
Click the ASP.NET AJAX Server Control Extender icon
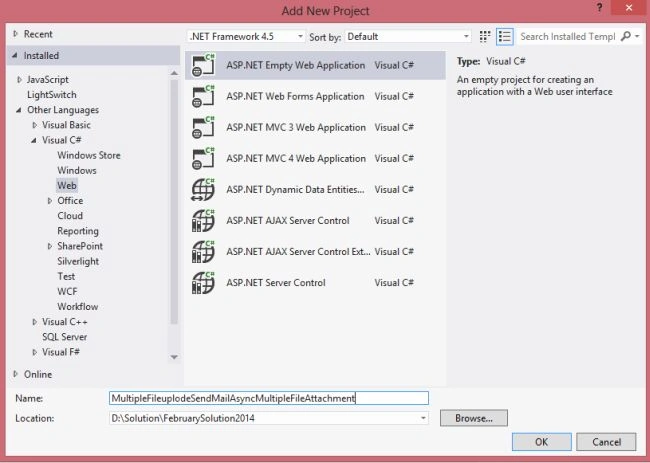click(203, 252)
